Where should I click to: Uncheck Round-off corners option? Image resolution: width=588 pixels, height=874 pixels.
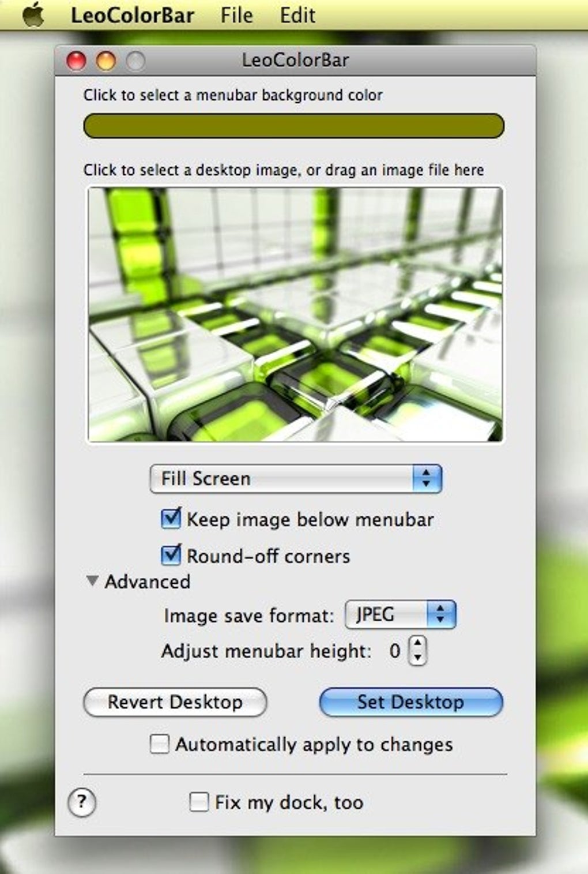click(171, 555)
